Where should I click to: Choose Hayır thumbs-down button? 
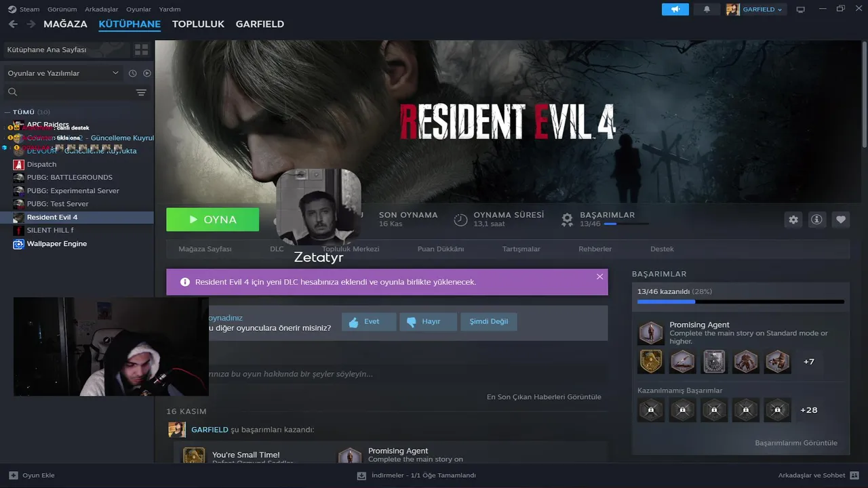point(428,321)
